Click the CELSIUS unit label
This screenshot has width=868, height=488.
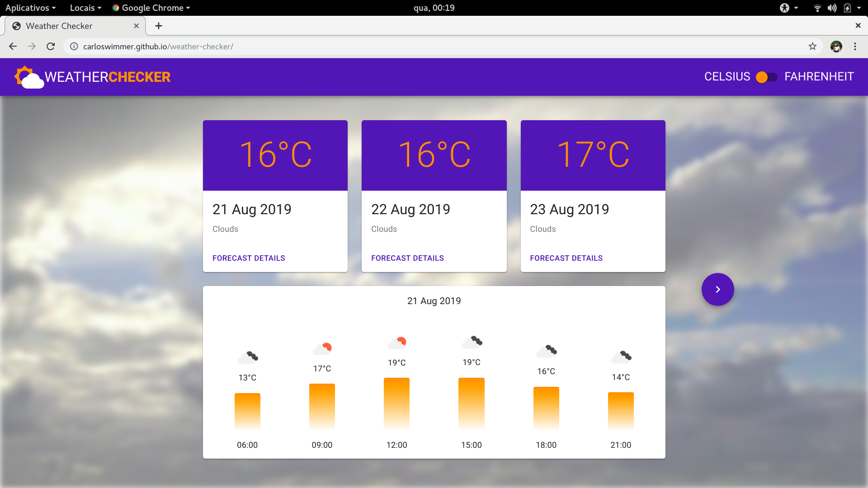pyautogui.click(x=727, y=77)
